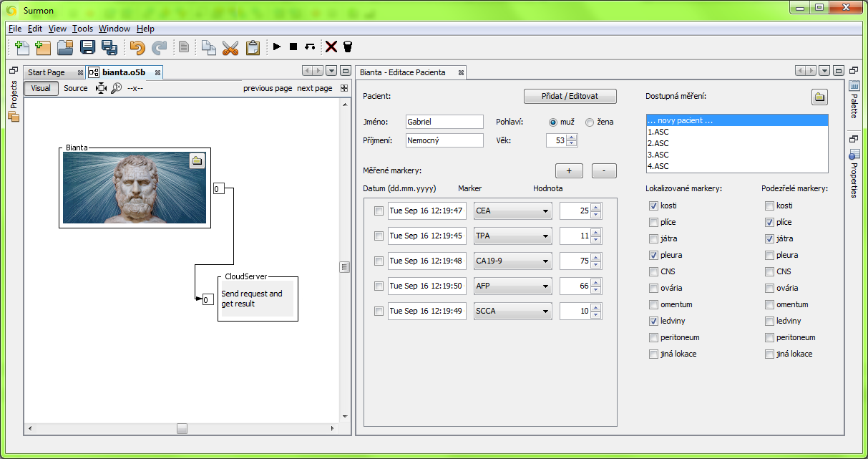Screen dimensions: 868x459
Task: Click the grid icon right of next page
Action: pyautogui.click(x=344, y=88)
